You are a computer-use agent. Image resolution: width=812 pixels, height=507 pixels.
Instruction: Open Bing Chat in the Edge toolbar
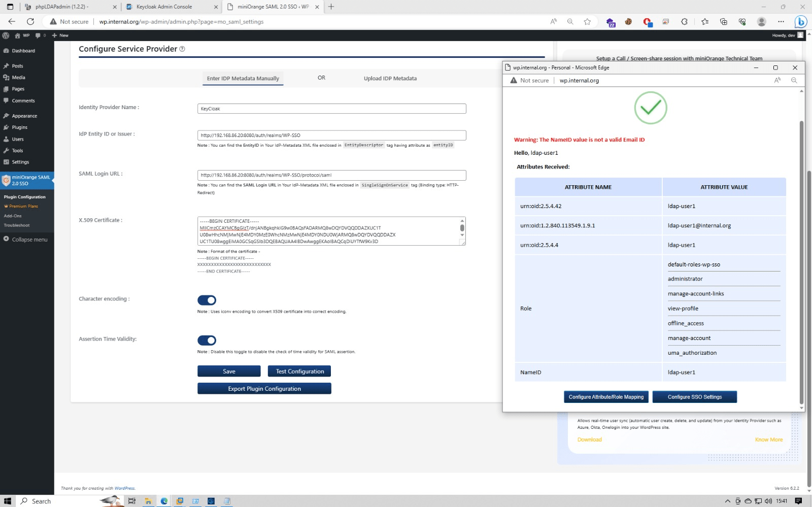click(800, 21)
